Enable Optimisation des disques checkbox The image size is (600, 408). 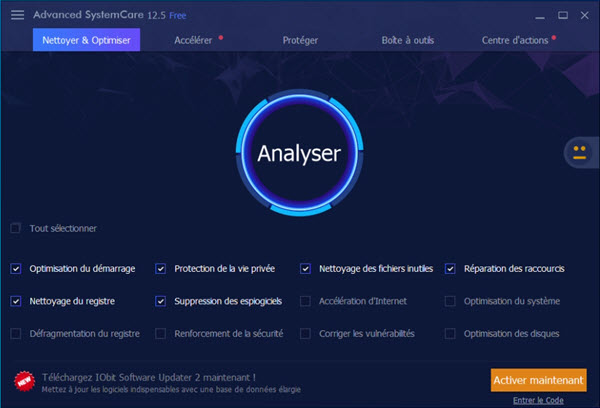(x=450, y=334)
